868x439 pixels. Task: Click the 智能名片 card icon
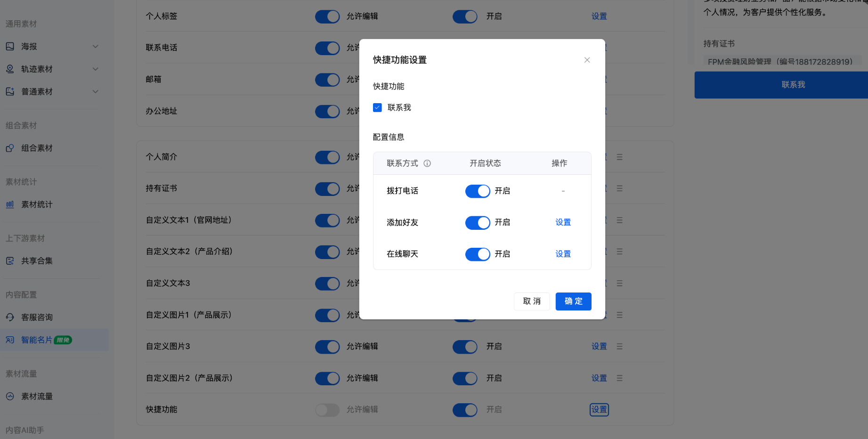[10, 340]
